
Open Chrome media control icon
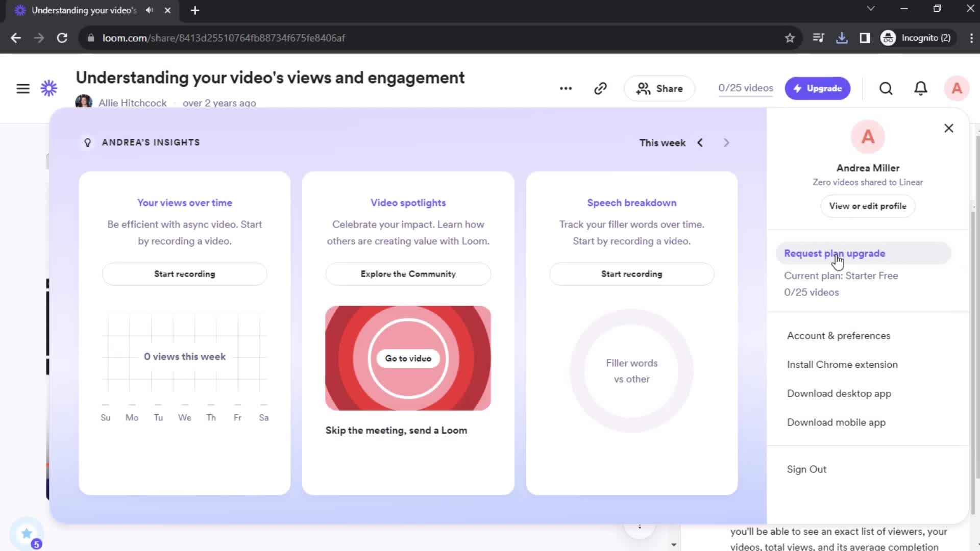(x=818, y=38)
